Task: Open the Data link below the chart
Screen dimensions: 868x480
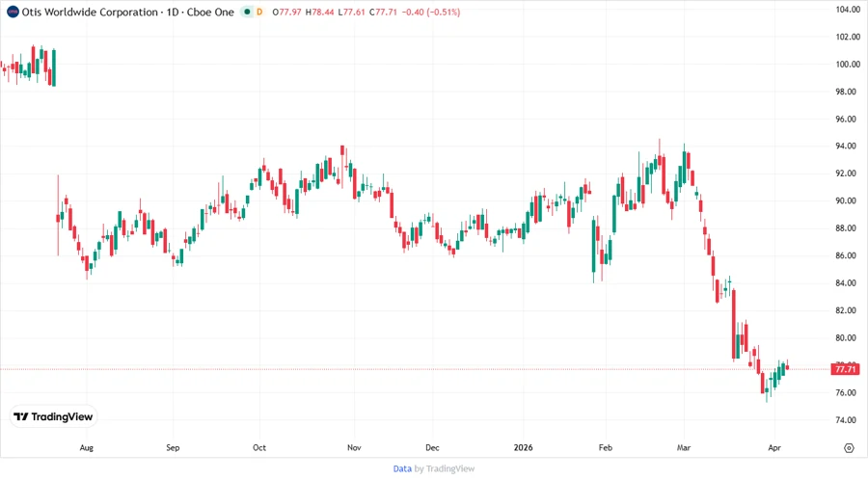Action: pos(402,469)
